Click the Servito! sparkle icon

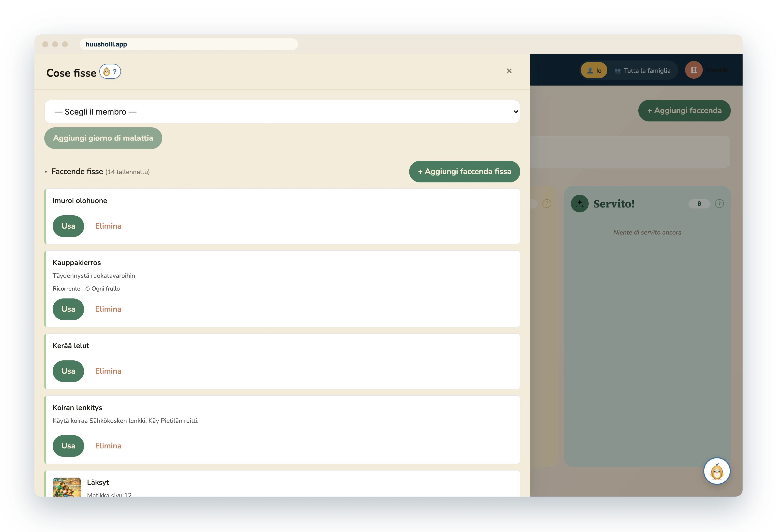[x=579, y=204]
